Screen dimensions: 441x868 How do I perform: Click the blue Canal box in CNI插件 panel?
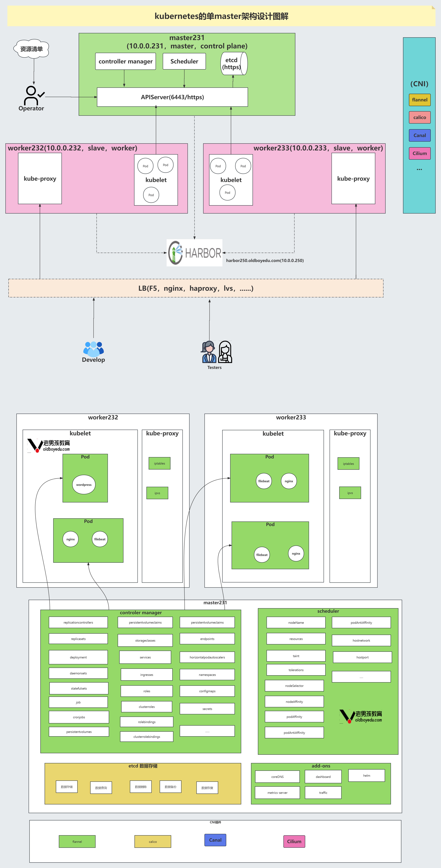215,840
